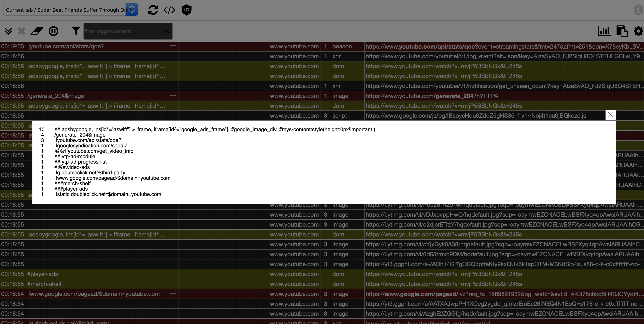644x324 pixels.
Task: Open the Current tab selector dropdown
Action: (x=65, y=9)
